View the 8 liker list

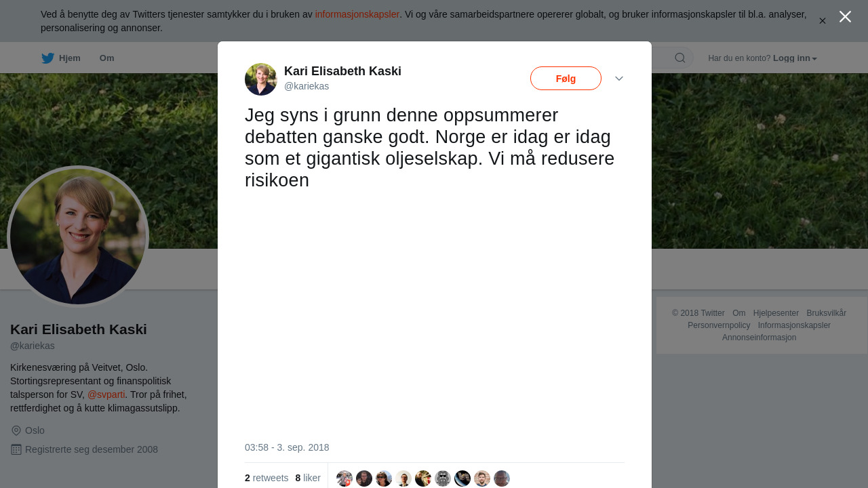[x=308, y=478]
